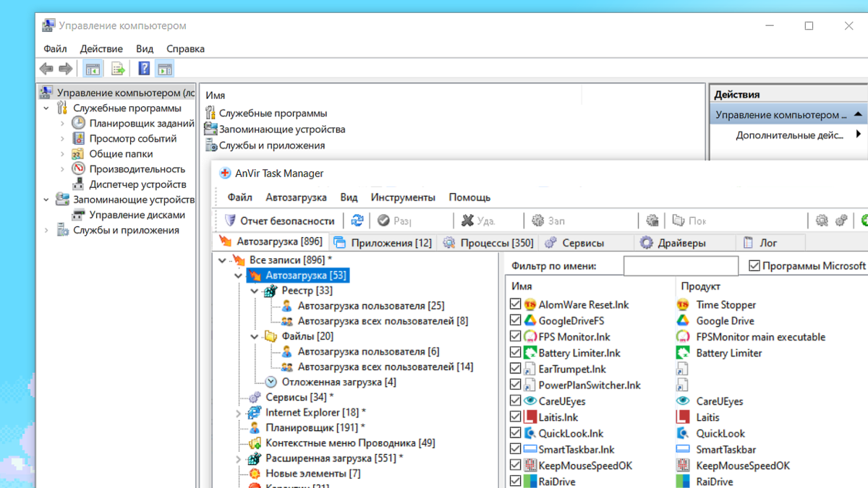The image size is (868, 488).
Task: Select Контекстные меню Проводника [49] row
Action: 350,442
